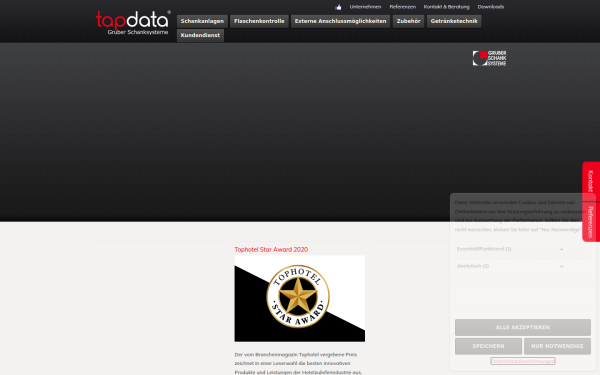600x375 pixels.
Task: Open the Flaschenkontrolle menu
Action: click(x=259, y=21)
